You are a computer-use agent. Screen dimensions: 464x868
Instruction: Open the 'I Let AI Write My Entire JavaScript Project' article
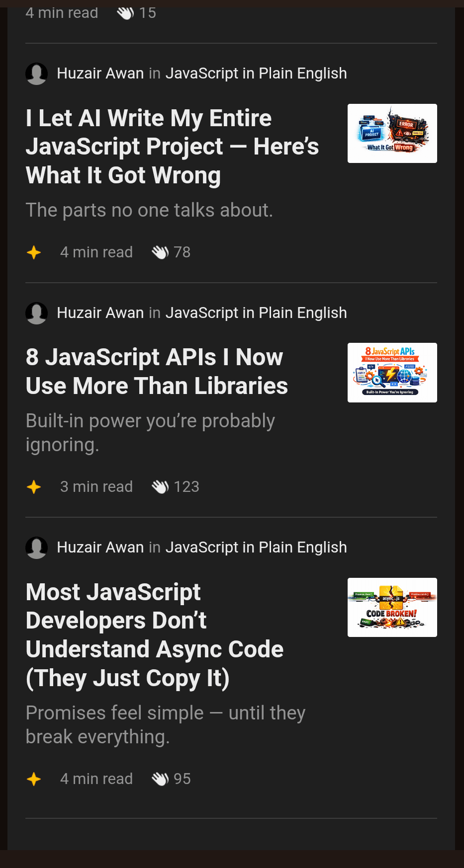point(172,147)
